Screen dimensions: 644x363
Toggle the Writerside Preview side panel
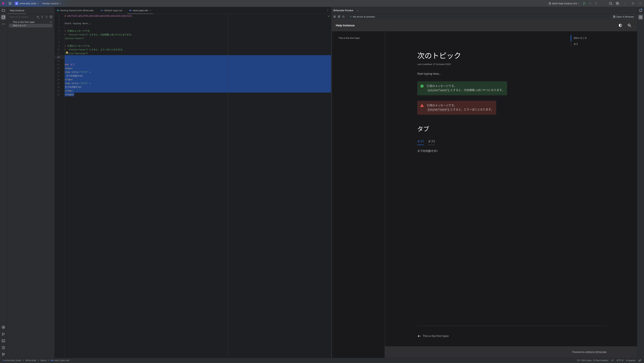tap(640, 17)
